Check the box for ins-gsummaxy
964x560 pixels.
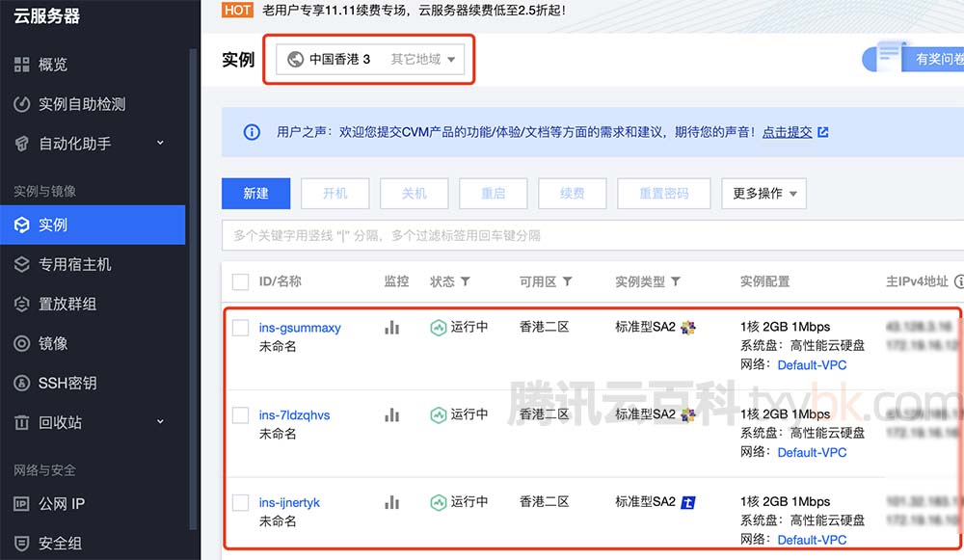(x=240, y=329)
